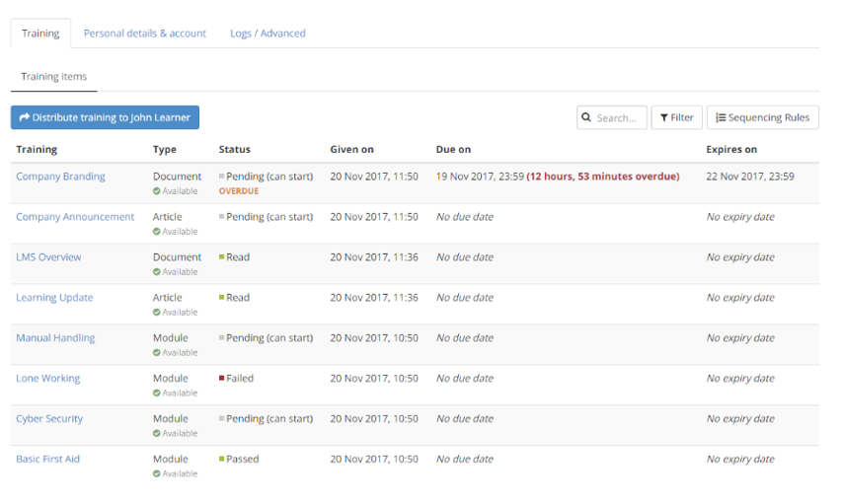843x504 pixels.
Task: Select the Training items sub-tab
Action: click(x=54, y=77)
